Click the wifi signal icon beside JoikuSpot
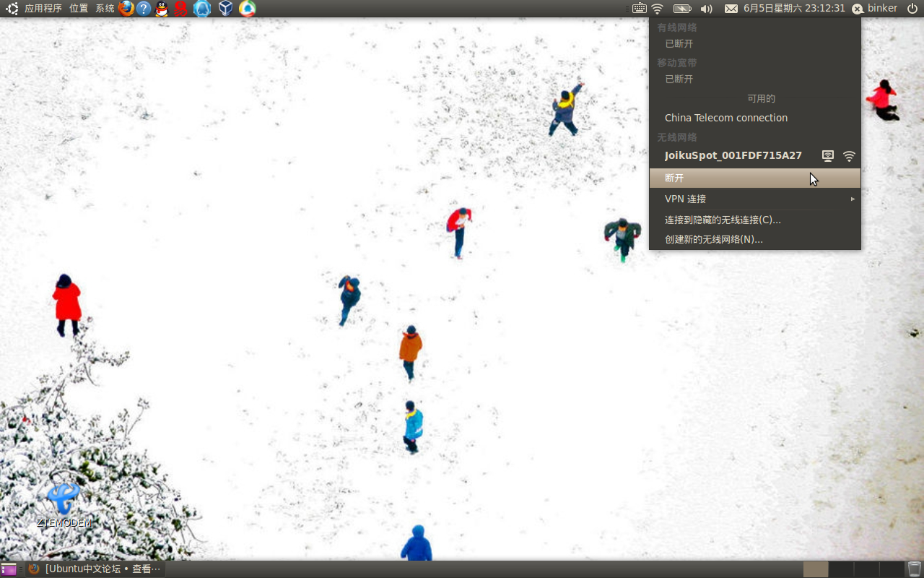924x578 pixels. [x=849, y=156]
